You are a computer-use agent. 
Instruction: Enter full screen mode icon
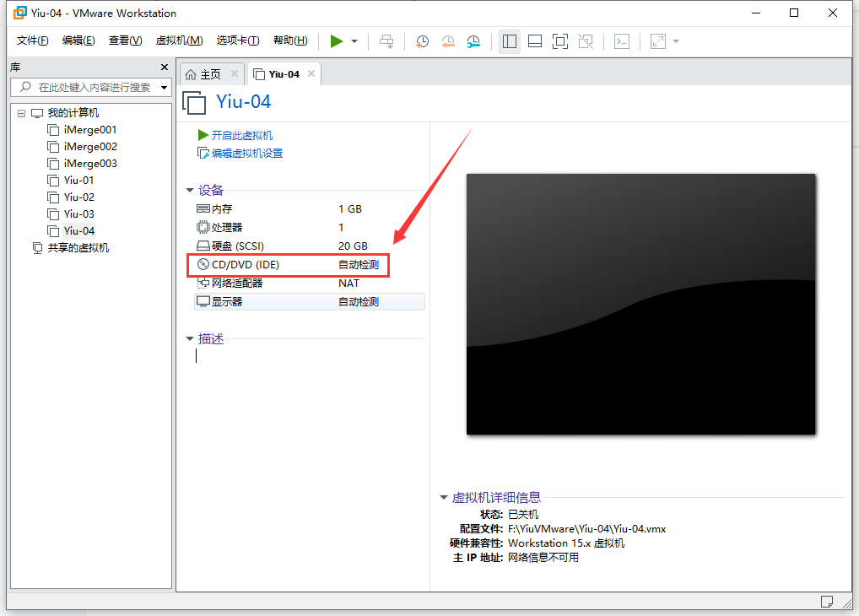tap(560, 41)
